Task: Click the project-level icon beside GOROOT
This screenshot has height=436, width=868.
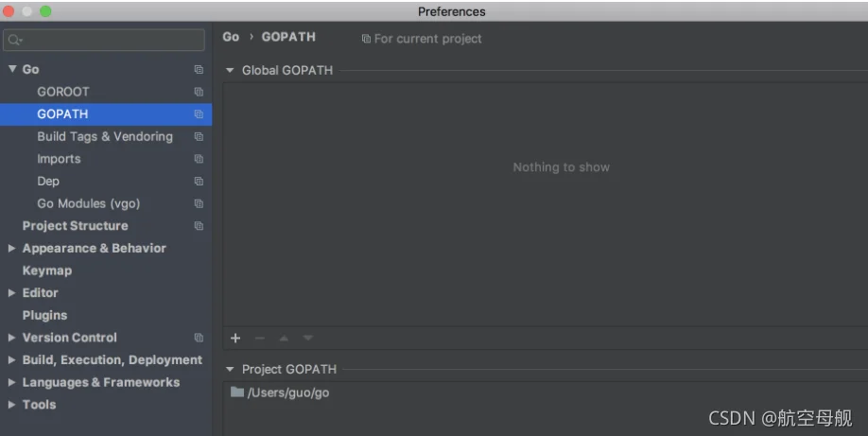Action: click(x=199, y=92)
